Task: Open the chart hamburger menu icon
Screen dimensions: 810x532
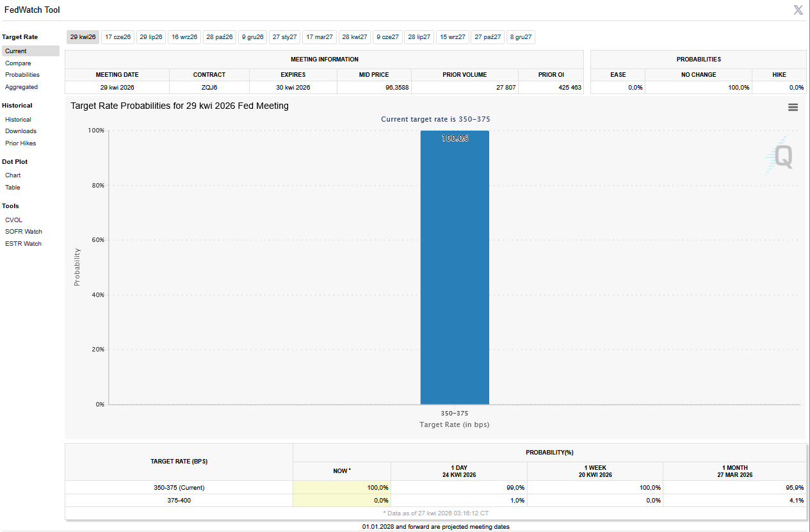Action: tap(793, 108)
